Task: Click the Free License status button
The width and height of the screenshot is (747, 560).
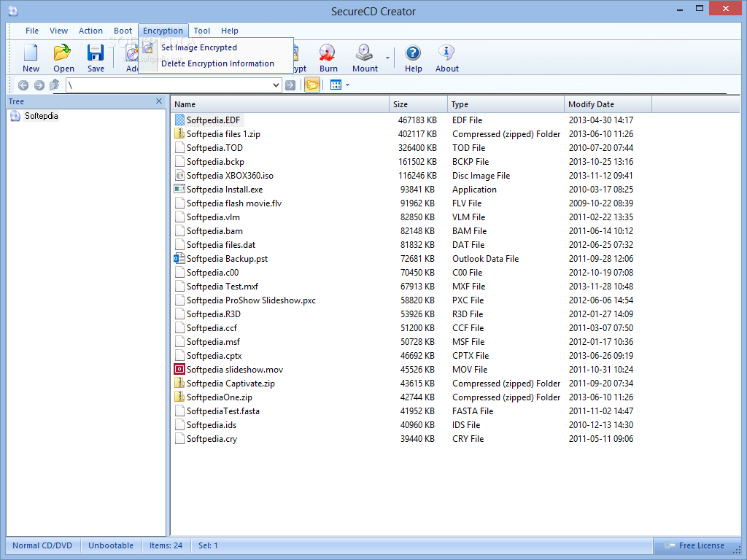Action: click(694, 545)
